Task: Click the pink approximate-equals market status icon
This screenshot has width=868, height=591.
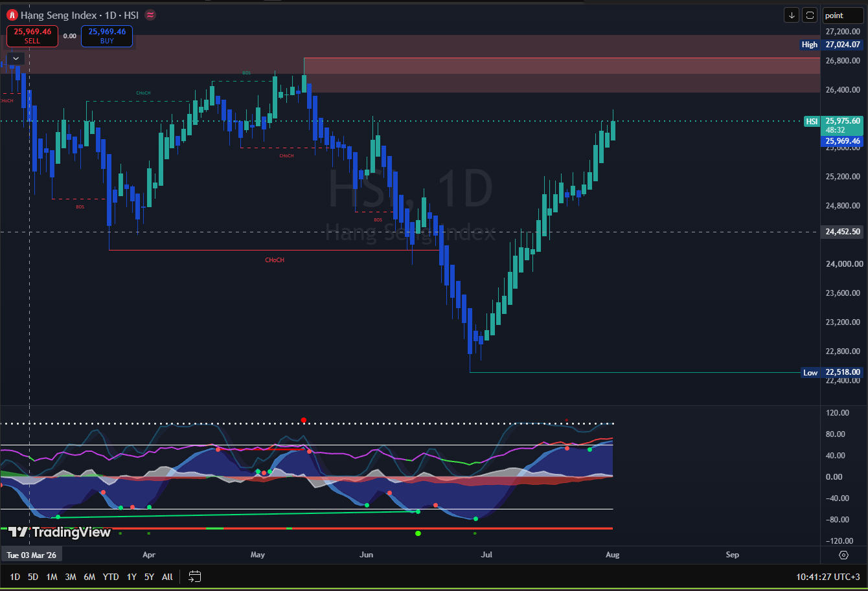Action: pos(150,15)
